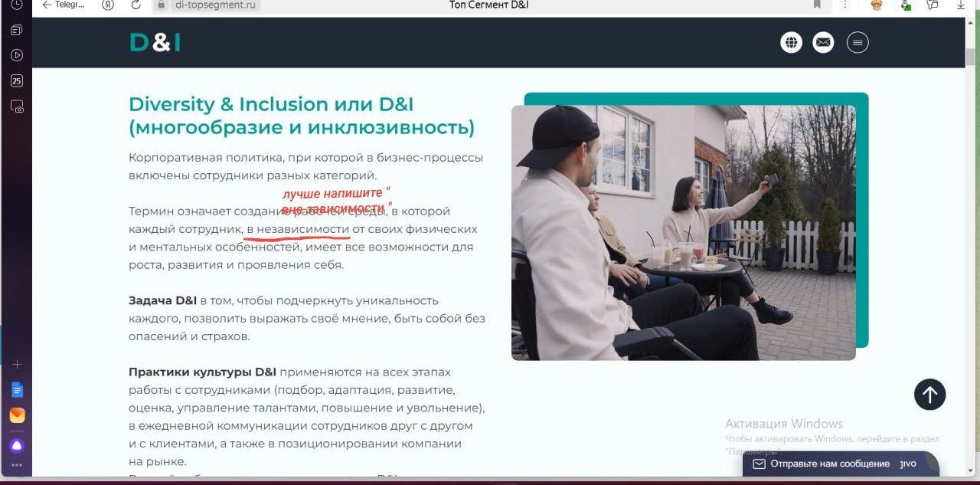This screenshot has width=980, height=485.
Task: Click the 'Diversity & Inclusion или D&I' heading
Action: pyautogui.click(x=271, y=104)
